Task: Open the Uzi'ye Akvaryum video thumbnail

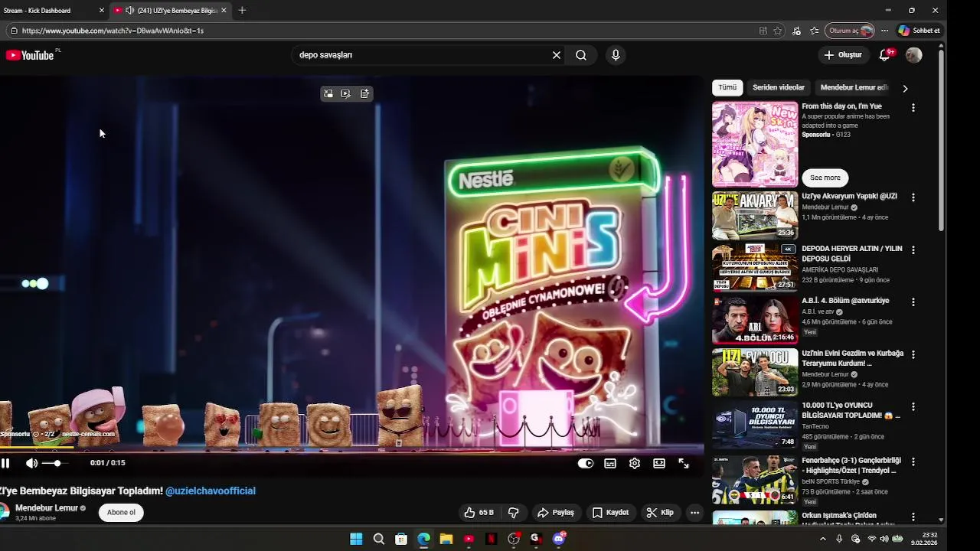Action: click(x=755, y=215)
